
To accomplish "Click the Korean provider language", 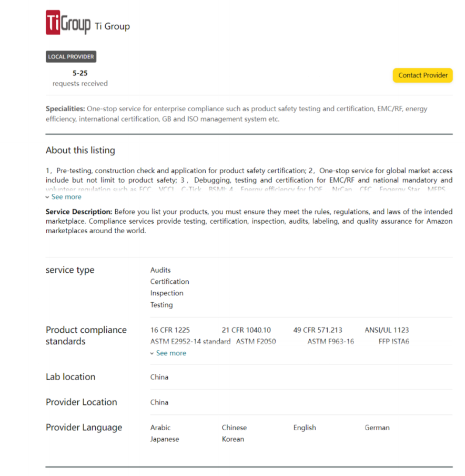I will click(233, 439).
